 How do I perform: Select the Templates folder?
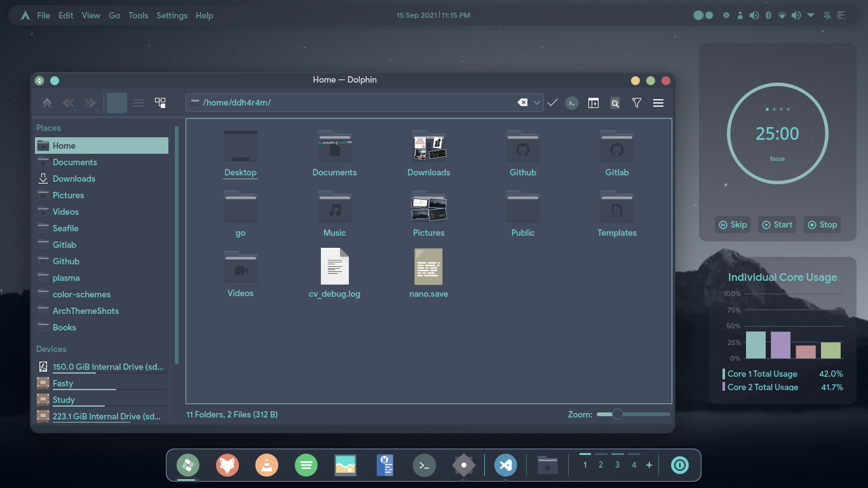pos(617,207)
